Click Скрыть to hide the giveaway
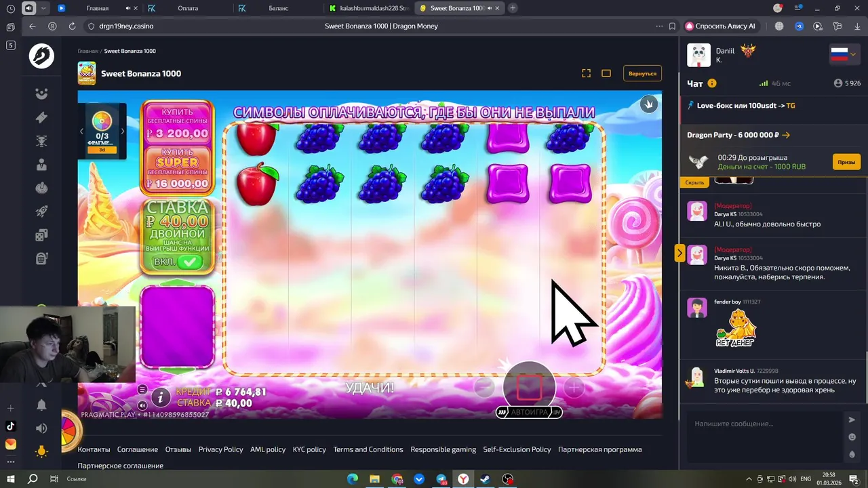The width and height of the screenshot is (868, 488). 694,182
